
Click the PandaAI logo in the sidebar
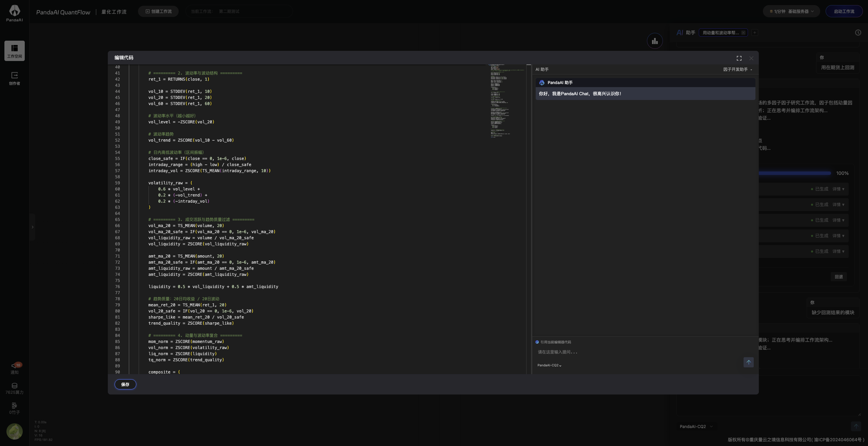click(x=14, y=13)
